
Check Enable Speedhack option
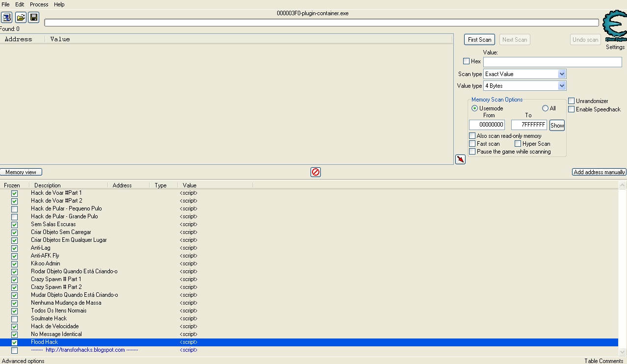(x=571, y=109)
